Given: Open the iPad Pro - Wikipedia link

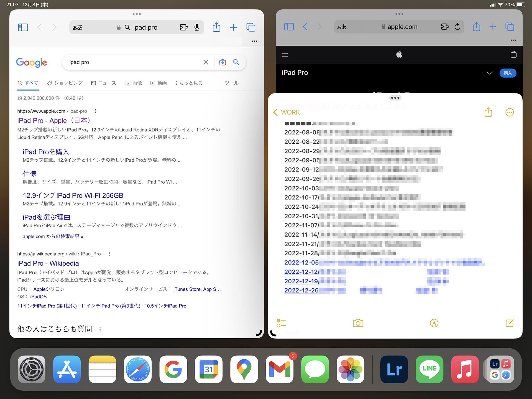Looking at the screenshot, I should pos(48,263).
